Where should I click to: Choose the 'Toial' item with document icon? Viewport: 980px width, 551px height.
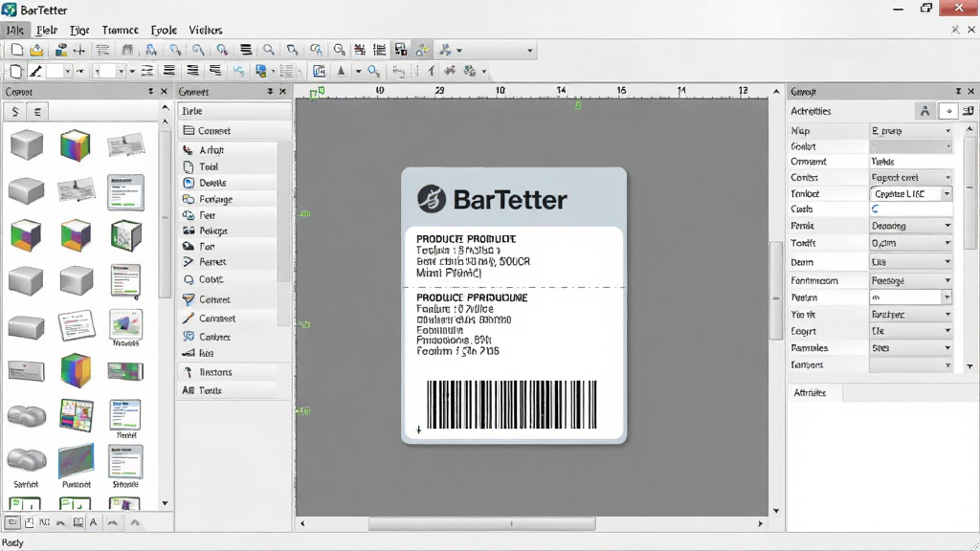click(x=228, y=166)
